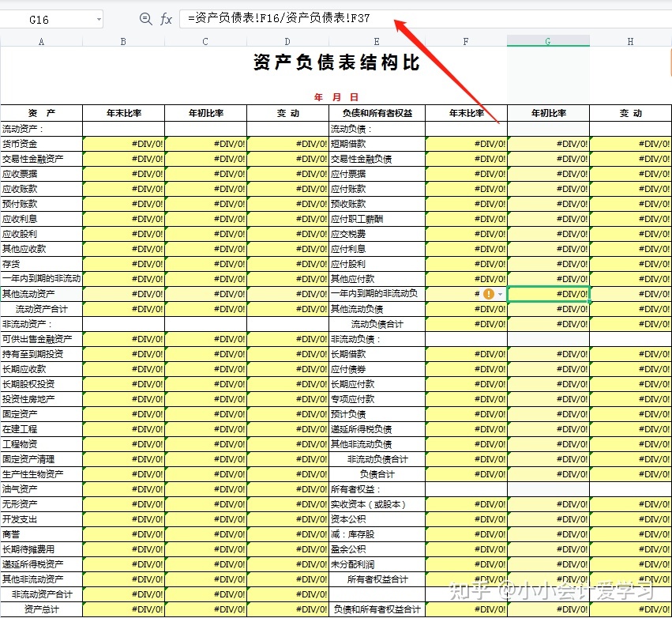
Task: Select the 应付债券 cell
Action: 377,369
